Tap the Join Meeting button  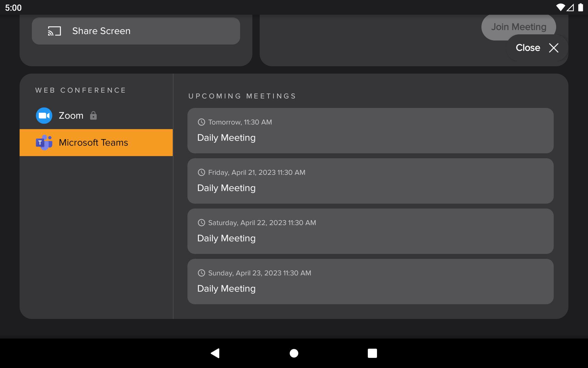[x=519, y=27]
